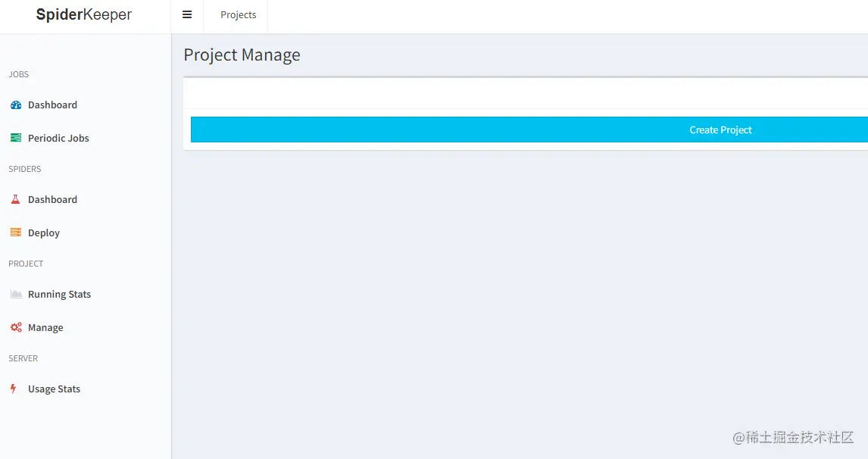Screen dimensions: 868x459
Task: Select Manage under the Project section
Action: click(x=45, y=328)
